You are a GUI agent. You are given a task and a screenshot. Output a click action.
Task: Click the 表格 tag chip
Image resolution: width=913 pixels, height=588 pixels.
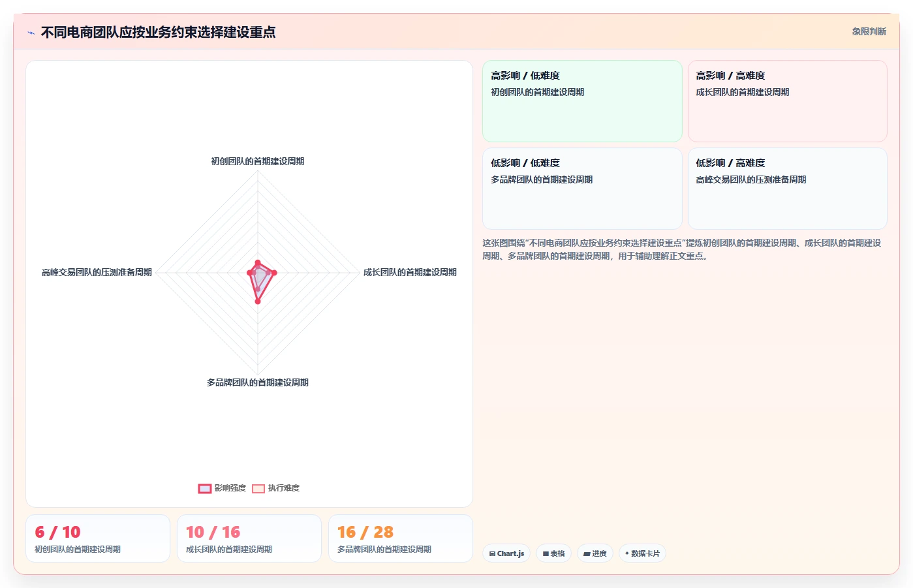pyautogui.click(x=553, y=553)
